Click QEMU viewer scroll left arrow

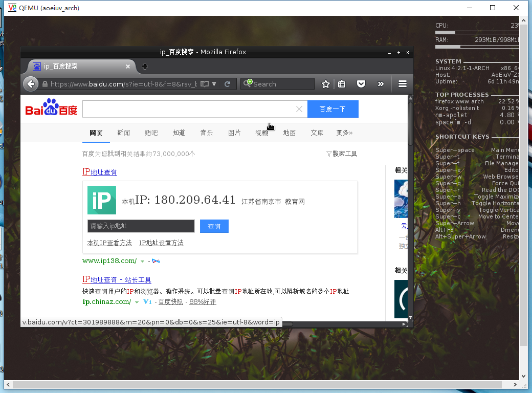8,384
